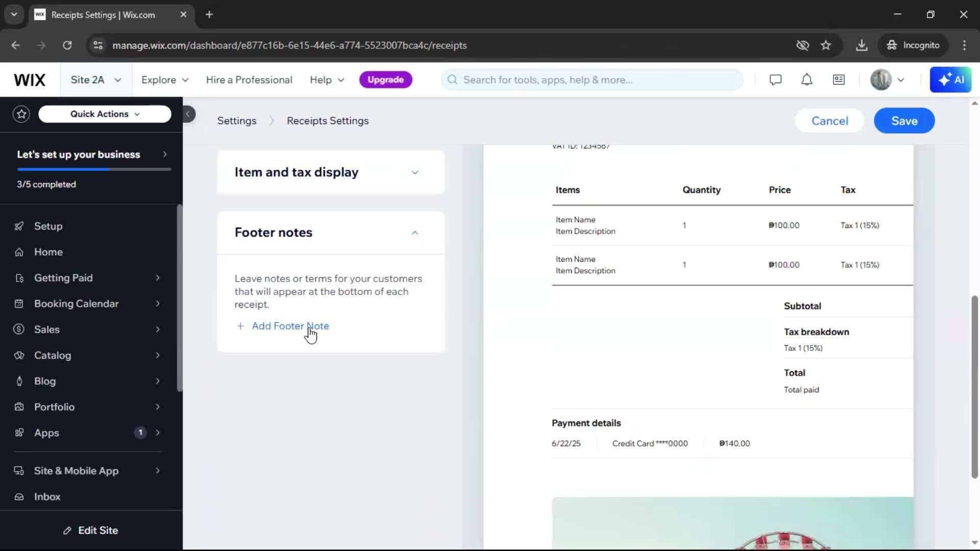
Task: Open the Help menu
Action: (327, 80)
